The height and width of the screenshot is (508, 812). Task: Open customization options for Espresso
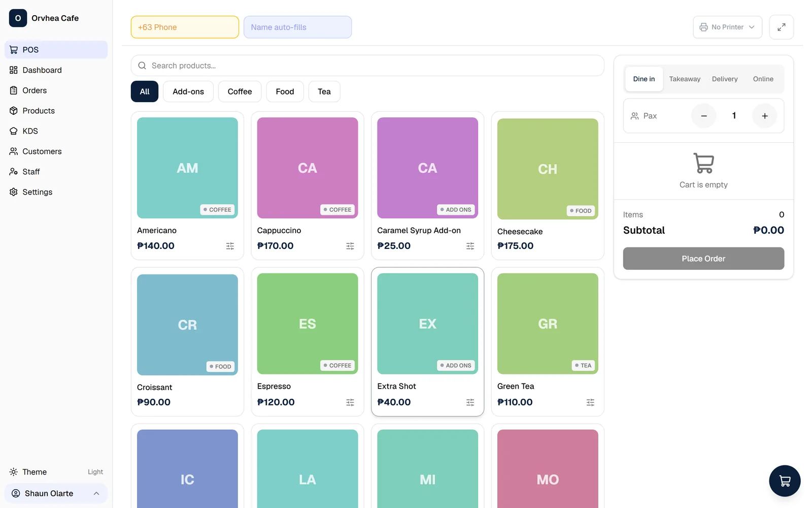point(350,402)
